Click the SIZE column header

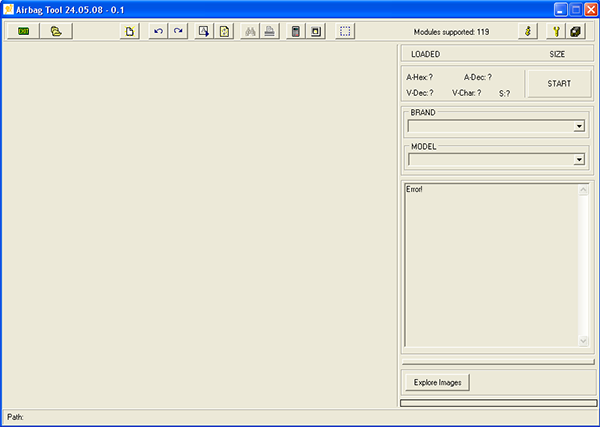coord(557,54)
